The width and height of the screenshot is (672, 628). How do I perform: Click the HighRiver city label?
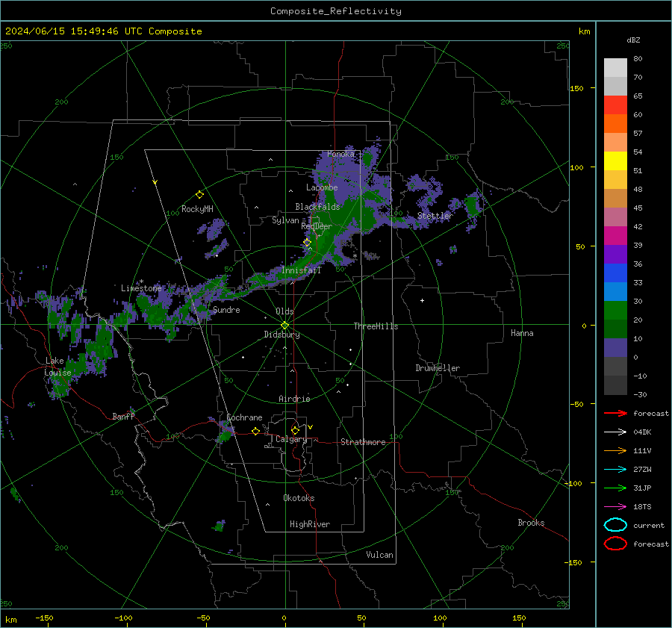tap(310, 524)
